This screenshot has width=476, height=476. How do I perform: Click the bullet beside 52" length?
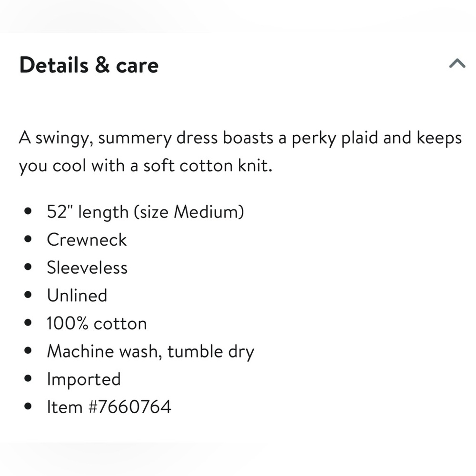[28, 211]
